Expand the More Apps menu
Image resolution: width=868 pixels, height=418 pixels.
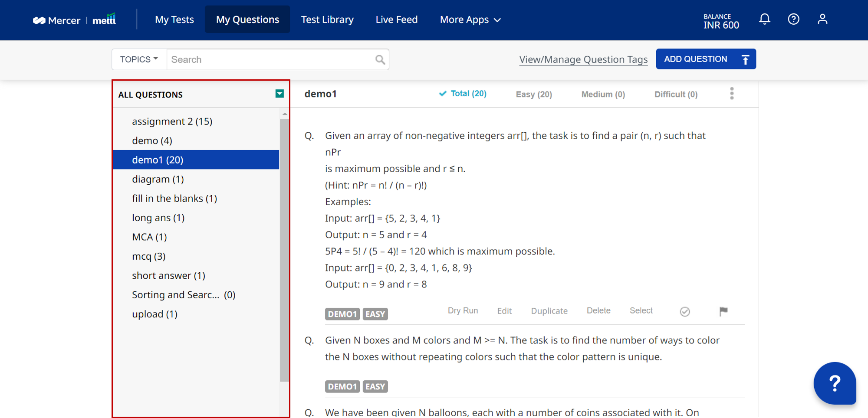pos(470,20)
